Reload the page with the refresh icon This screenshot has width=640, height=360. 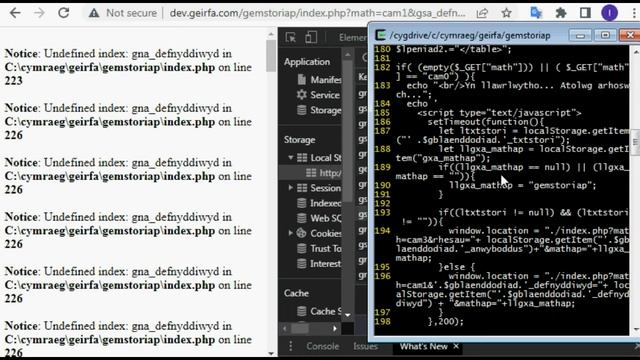tap(64, 13)
